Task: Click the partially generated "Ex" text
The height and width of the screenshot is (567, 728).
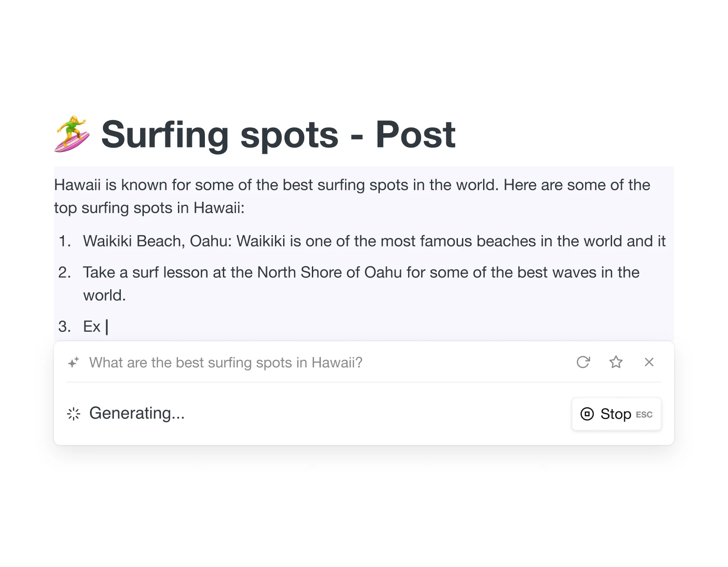Action: 92,326
